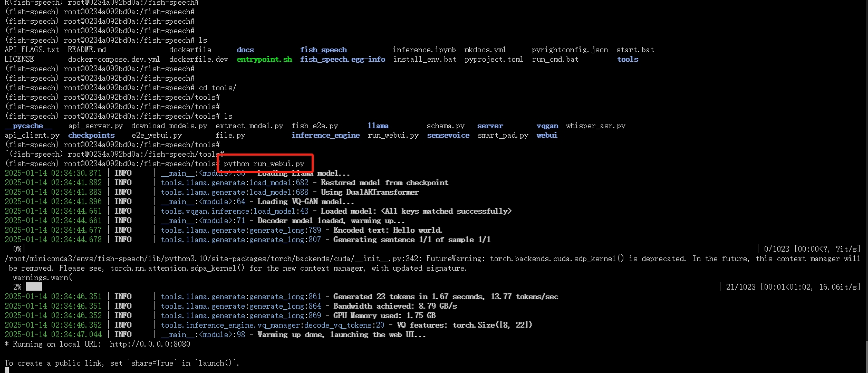Select the __pycache__ folder name
Viewport: 868px width, 373px height.
click(28, 126)
